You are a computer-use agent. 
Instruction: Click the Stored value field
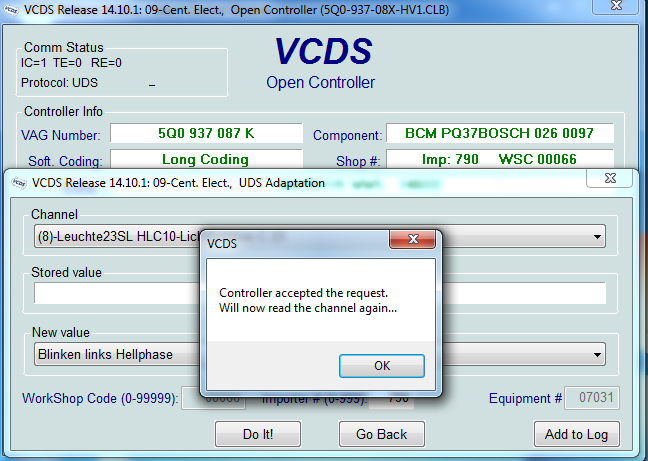tap(320, 293)
